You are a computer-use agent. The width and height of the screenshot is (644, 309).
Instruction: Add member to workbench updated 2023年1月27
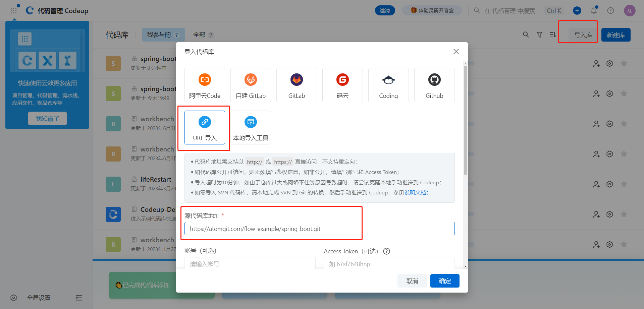point(596,245)
